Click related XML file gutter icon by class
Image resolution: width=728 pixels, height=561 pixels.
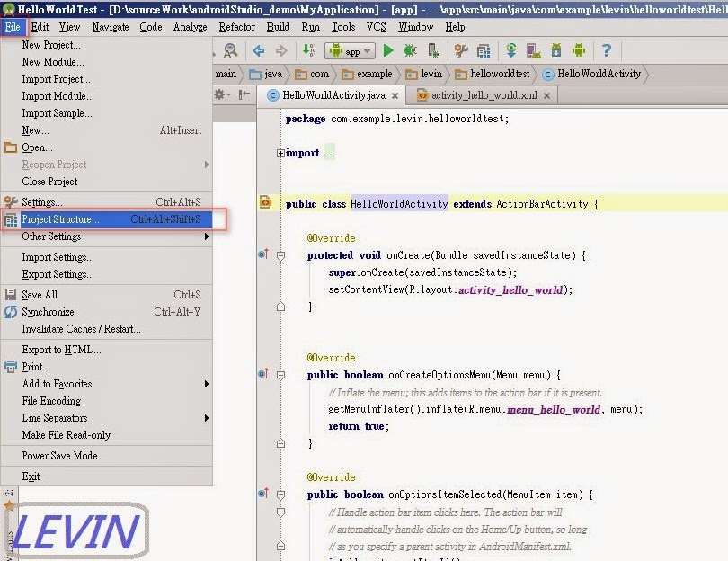[x=265, y=202]
